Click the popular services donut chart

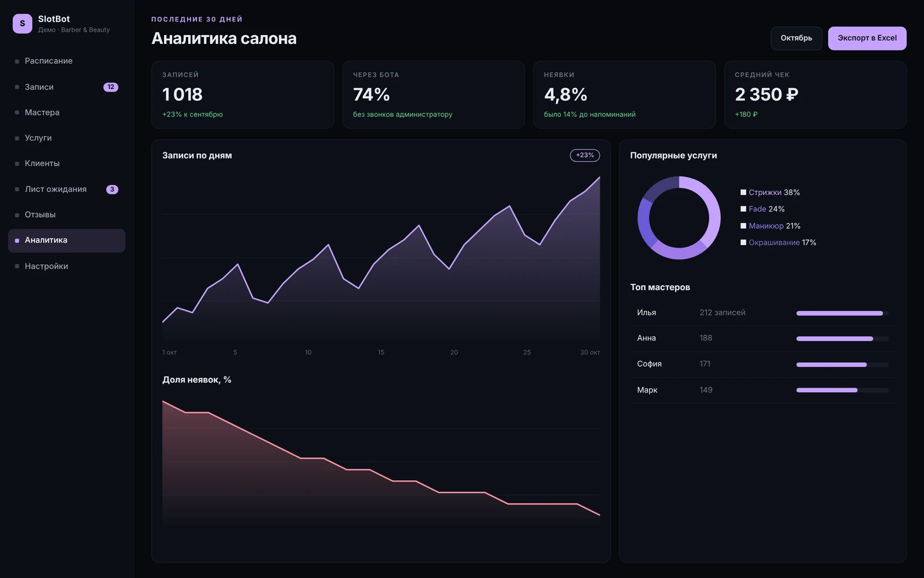[x=679, y=218]
